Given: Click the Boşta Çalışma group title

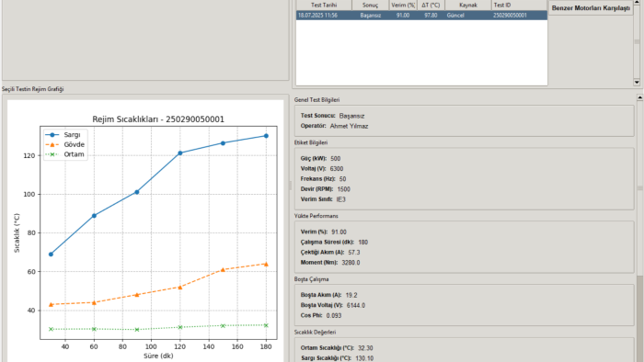Looking at the screenshot, I should (x=311, y=279).
